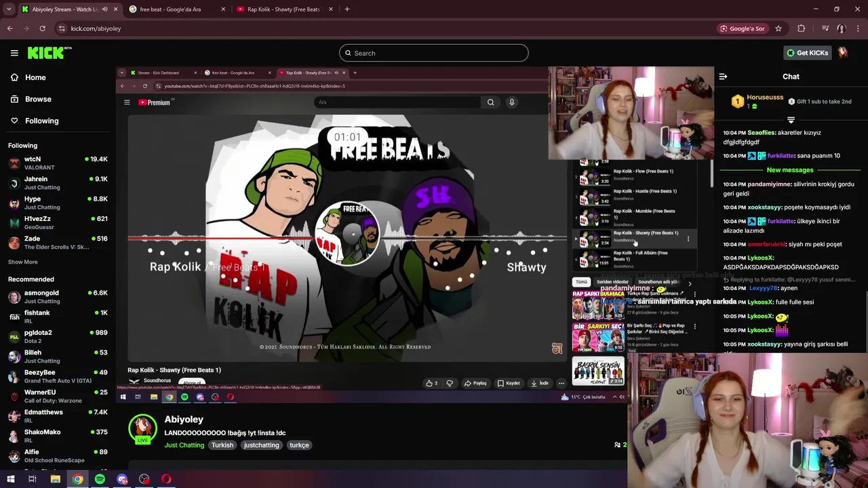This screenshot has width=868, height=488.
Task: Expand the chat leaderboard arrow
Action: click(x=791, y=119)
